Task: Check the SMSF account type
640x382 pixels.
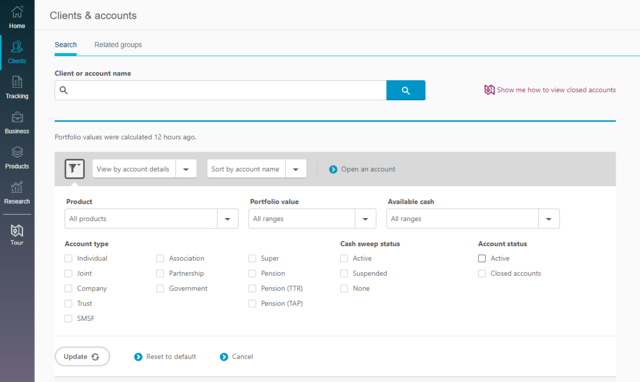Action: click(68, 319)
